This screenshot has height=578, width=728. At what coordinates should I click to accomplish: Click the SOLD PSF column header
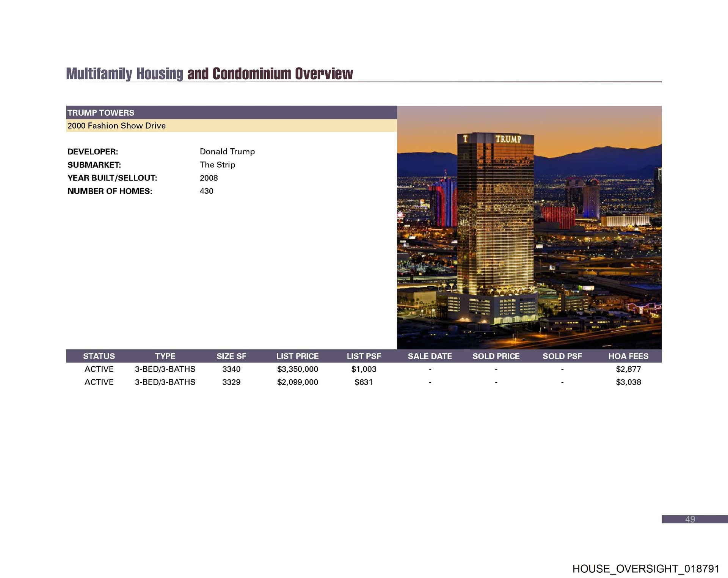click(x=562, y=356)
